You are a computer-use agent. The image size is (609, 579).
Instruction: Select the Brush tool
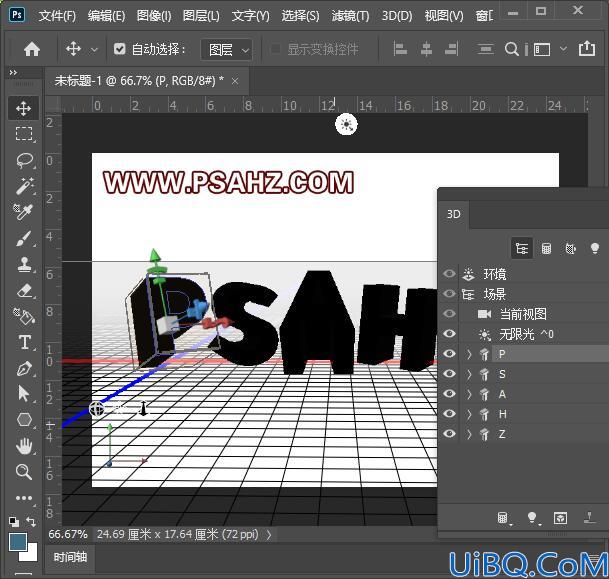24,238
